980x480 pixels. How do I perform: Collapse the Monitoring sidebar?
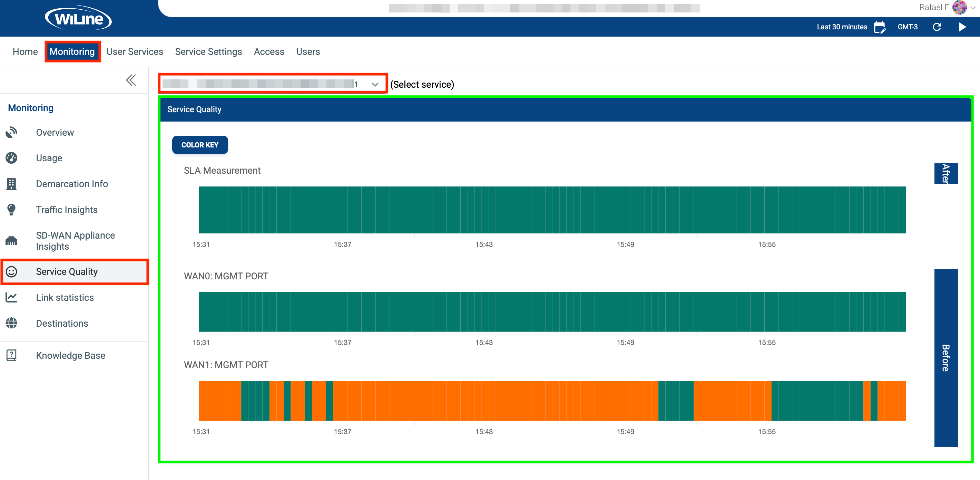131,80
